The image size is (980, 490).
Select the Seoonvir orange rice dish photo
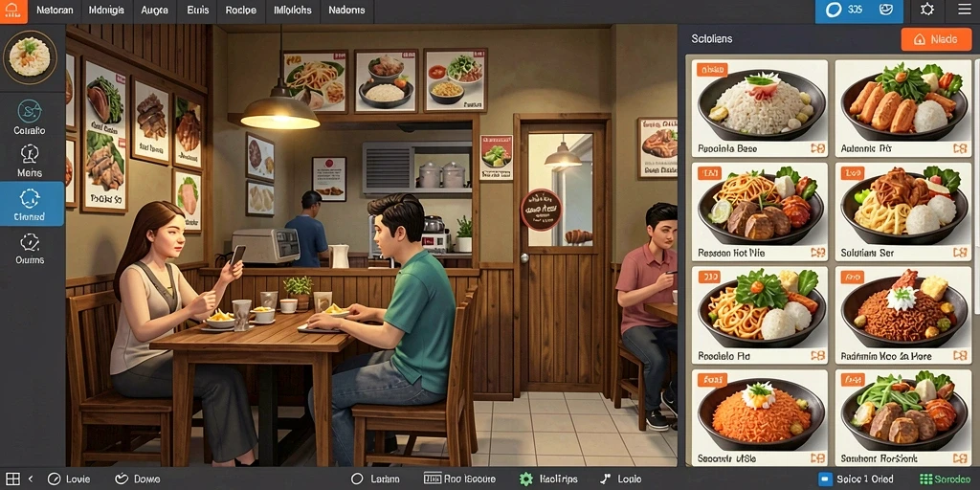pyautogui.click(x=761, y=413)
